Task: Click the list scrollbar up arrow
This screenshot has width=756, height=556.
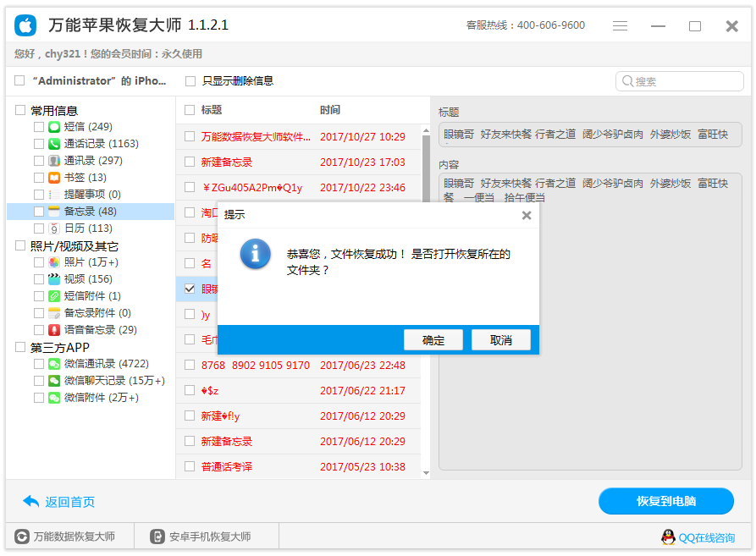Action: [426, 130]
